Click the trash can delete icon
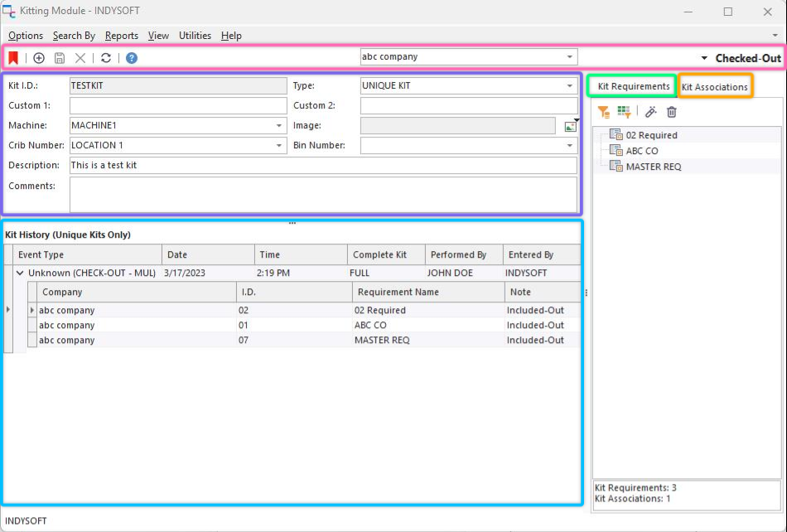This screenshot has height=532, width=787. (x=672, y=112)
